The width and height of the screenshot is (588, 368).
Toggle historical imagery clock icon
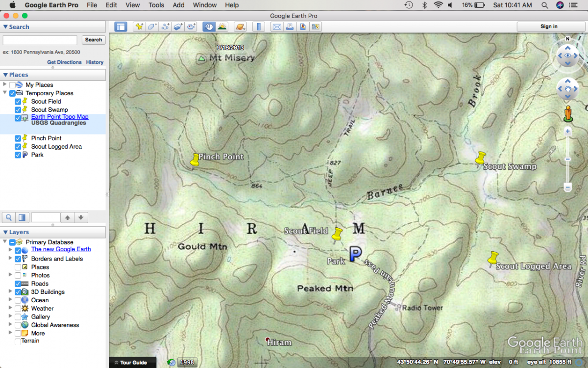tap(209, 26)
